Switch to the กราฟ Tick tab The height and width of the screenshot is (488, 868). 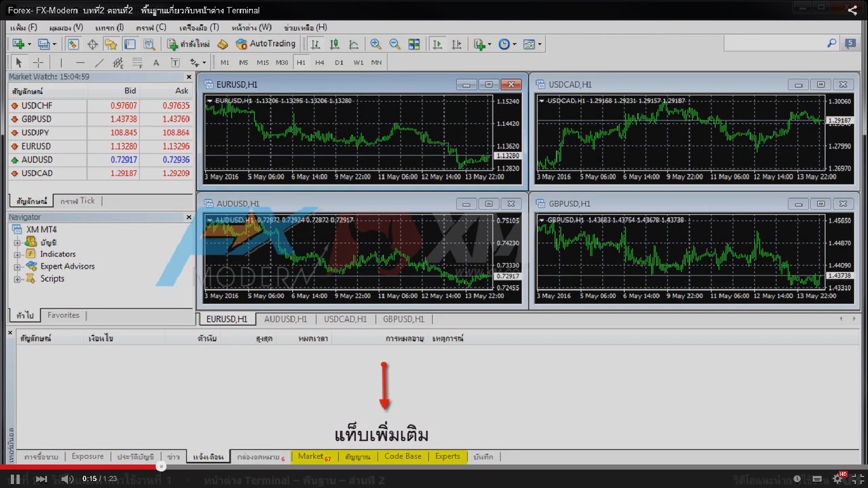78,201
